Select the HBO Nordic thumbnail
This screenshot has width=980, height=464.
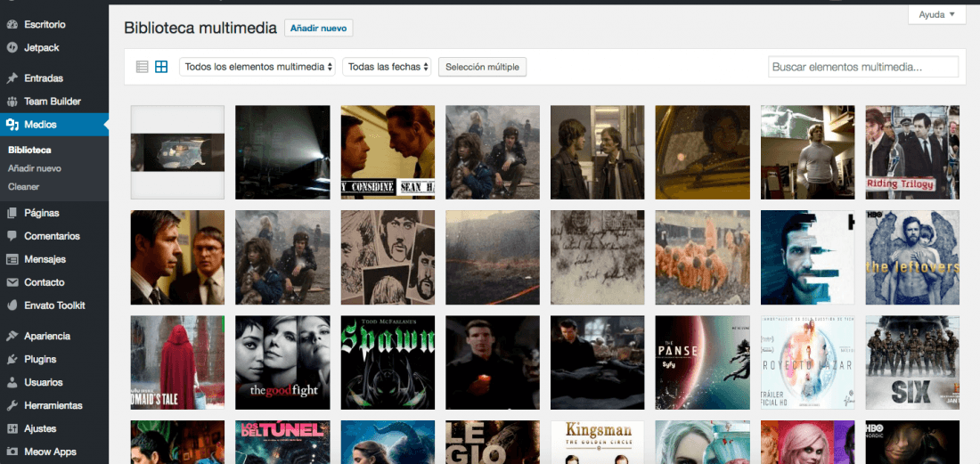tap(912, 442)
